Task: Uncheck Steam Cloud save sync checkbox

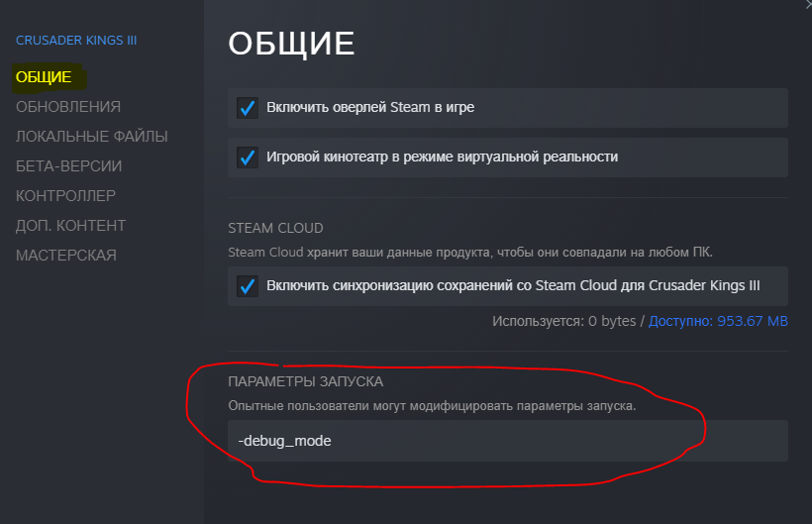Action: point(248,286)
